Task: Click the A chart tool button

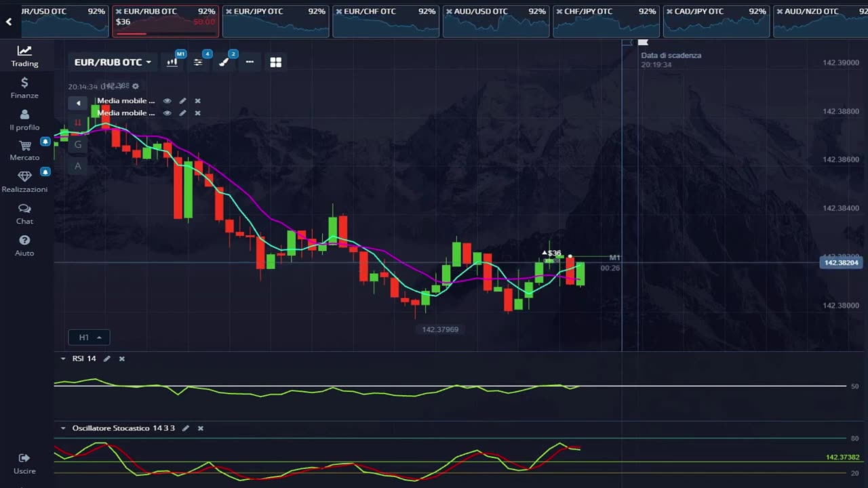Action: tap(78, 166)
